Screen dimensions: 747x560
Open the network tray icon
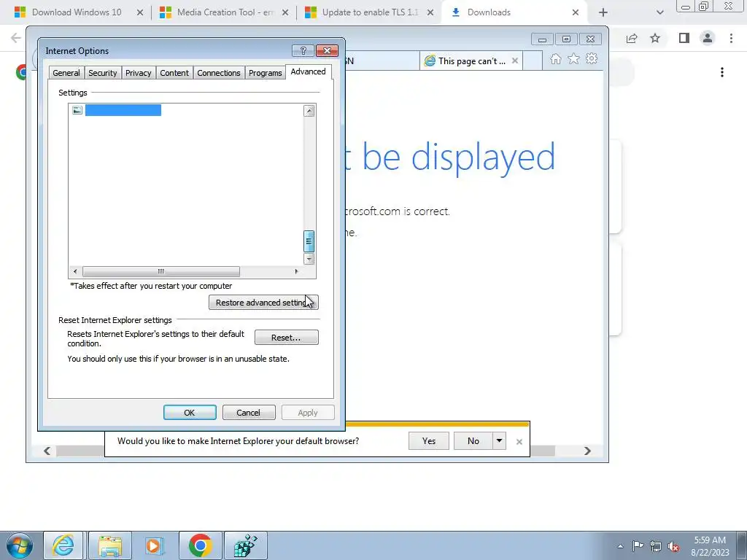coord(656,545)
